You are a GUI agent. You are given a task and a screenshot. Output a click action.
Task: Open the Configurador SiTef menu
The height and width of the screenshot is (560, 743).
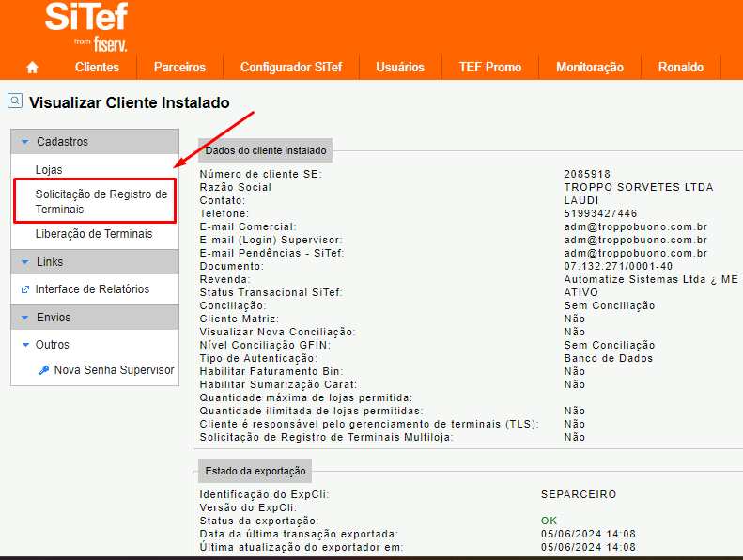[x=291, y=68]
